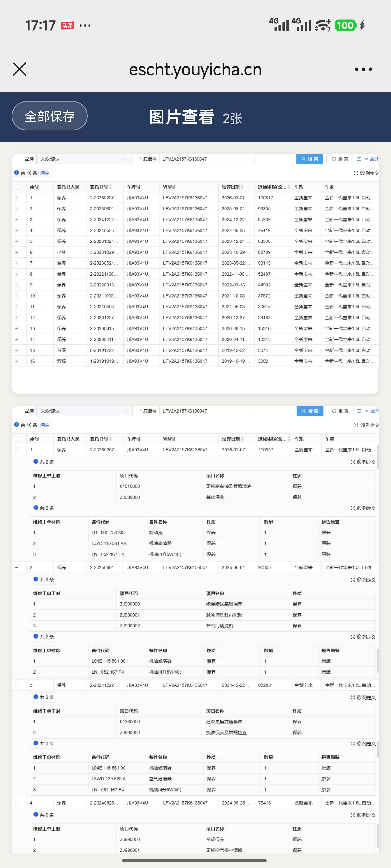This screenshot has height=868, width=391.
Task: Collapse row 1 minus icon in second image
Action: tap(17, 450)
